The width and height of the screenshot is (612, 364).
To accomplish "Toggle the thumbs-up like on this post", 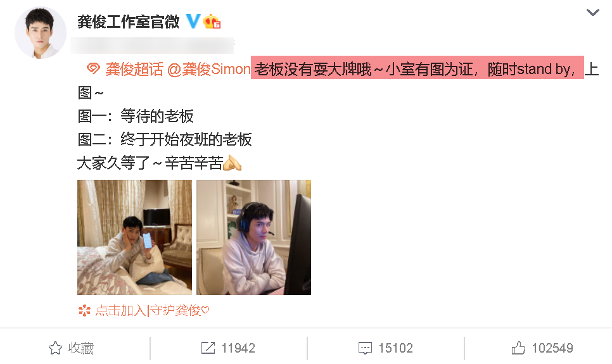I will (x=542, y=348).
